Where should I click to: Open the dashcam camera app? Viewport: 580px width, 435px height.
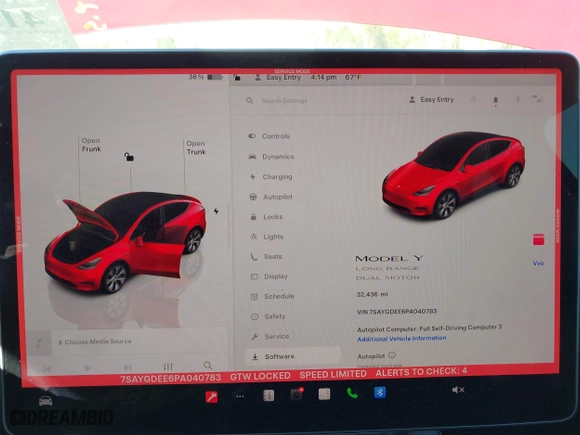[297, 395]
